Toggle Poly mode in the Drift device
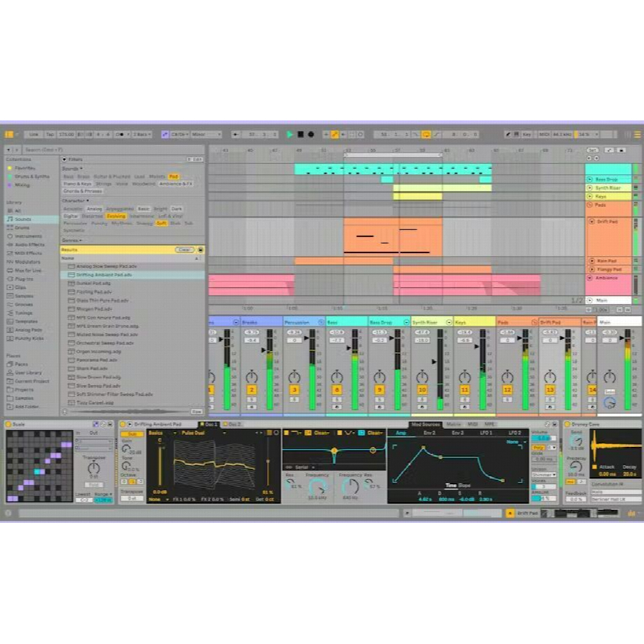Viewport: 644px width, 644px height. coord(538,448)
